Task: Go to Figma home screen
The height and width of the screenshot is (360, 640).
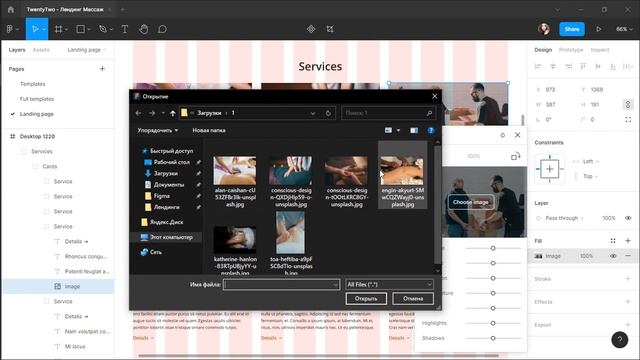Action: [x=11, y=9]
